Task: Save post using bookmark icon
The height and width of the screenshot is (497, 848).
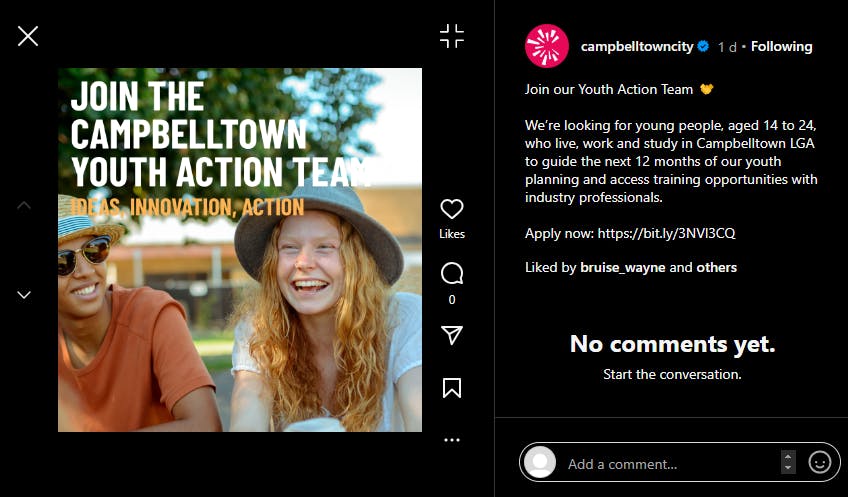Action: (x=452, y=388)
